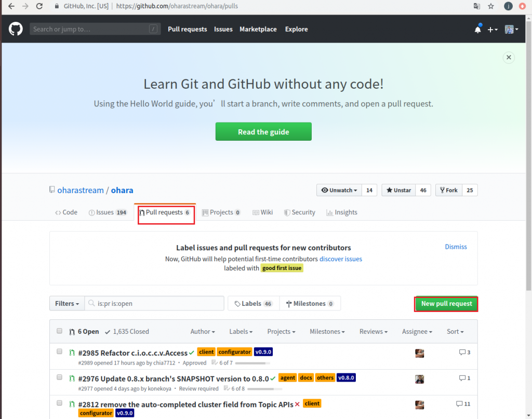This screenshot has width=532, height=419.
Task: Open the 11 comments of PR #2812
Action: coord(463,404)
